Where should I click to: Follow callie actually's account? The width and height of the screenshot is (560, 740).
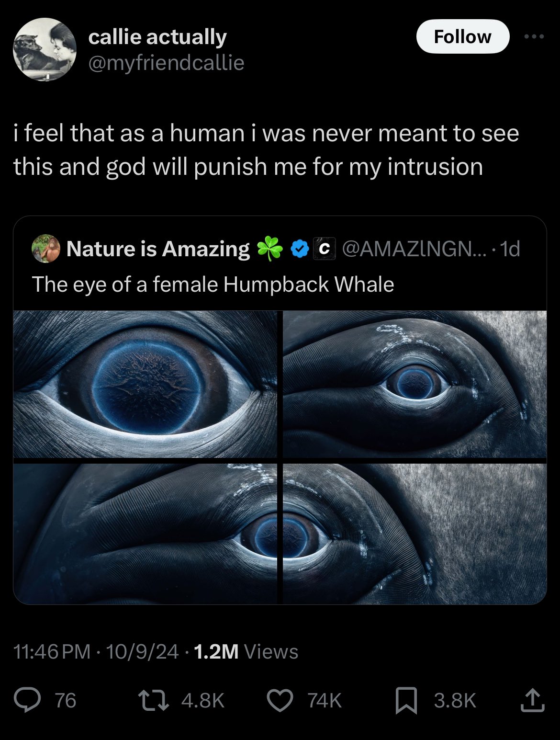[x=462, y=36]
